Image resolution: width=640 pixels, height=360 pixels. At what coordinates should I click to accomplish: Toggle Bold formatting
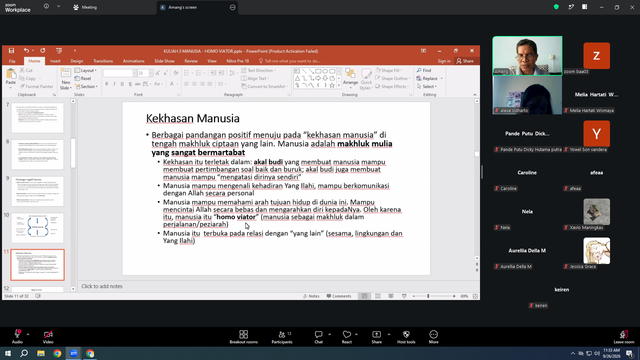(x=107, y=84)
